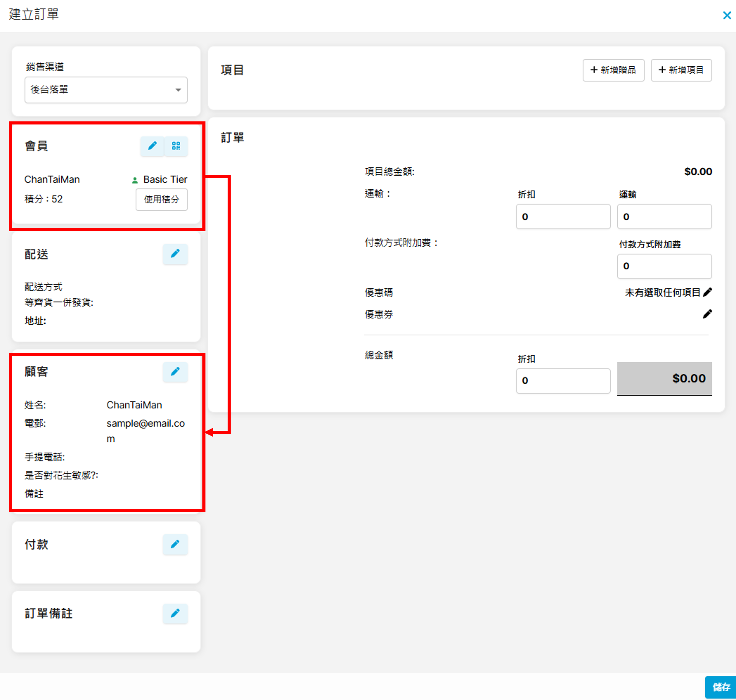Edit the 配送 delivery section
Screen dimensions: 736x700
(x=175, y=254)
